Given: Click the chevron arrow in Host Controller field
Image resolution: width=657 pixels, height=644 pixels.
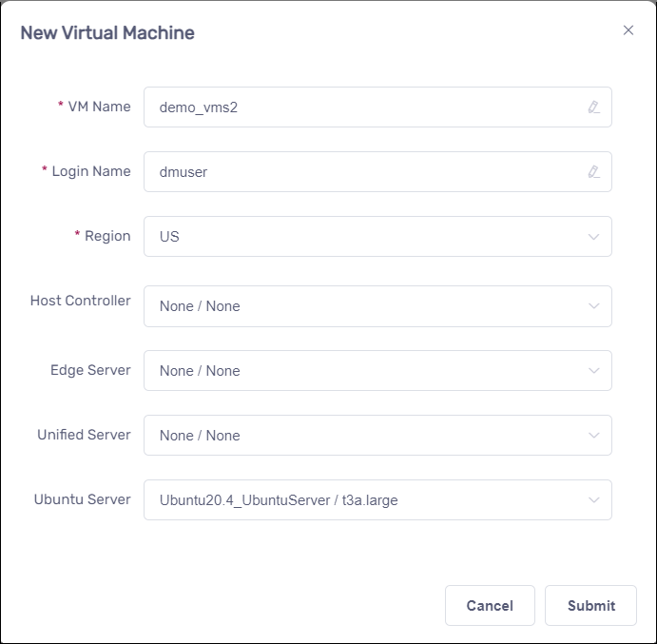Looking at the screenshot, I should [593, 306].
